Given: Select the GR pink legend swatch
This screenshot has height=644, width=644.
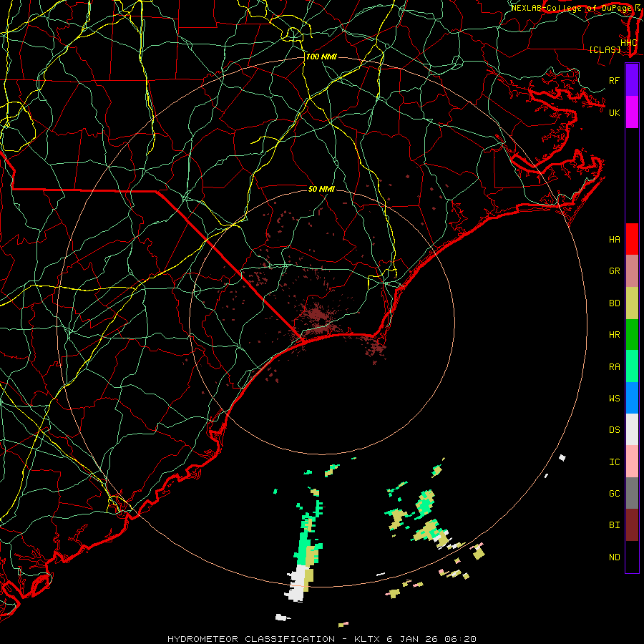Looking at the screenshot, I should pyautogui.click(x=632, y=271).
